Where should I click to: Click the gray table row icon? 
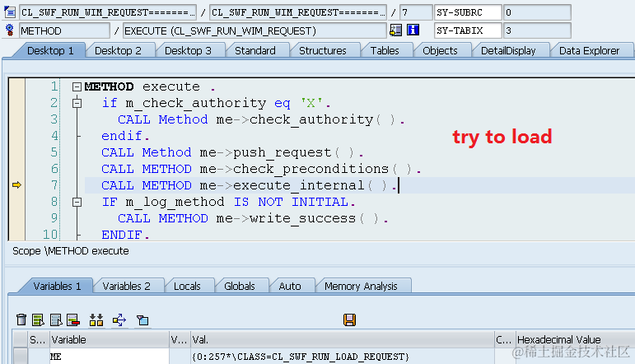[x=56, y=320]
